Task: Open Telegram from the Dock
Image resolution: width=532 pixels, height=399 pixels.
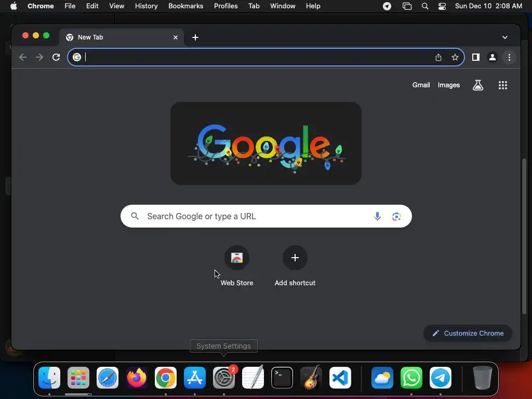Action: click(x=441, y=378)
